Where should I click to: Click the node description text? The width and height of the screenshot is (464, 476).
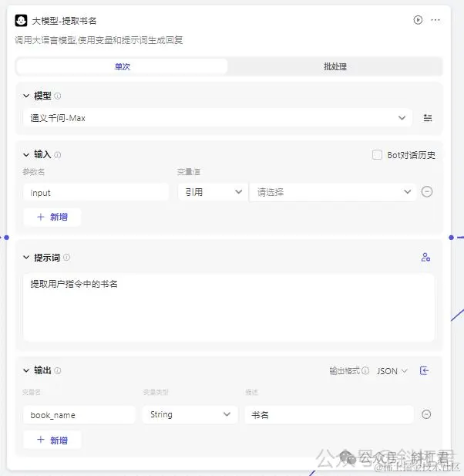click(99, 40)
